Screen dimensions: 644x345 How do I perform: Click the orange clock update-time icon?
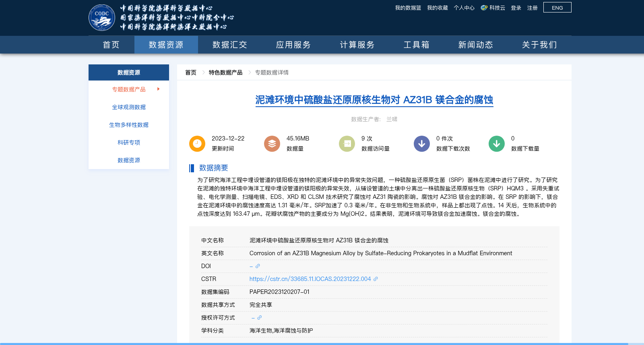[x=197, y=144]
